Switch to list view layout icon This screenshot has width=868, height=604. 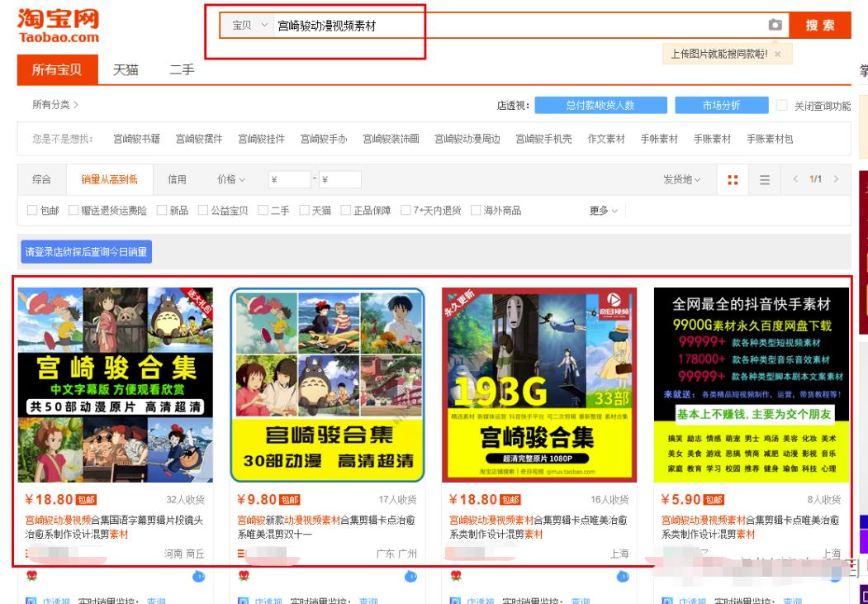765,179
